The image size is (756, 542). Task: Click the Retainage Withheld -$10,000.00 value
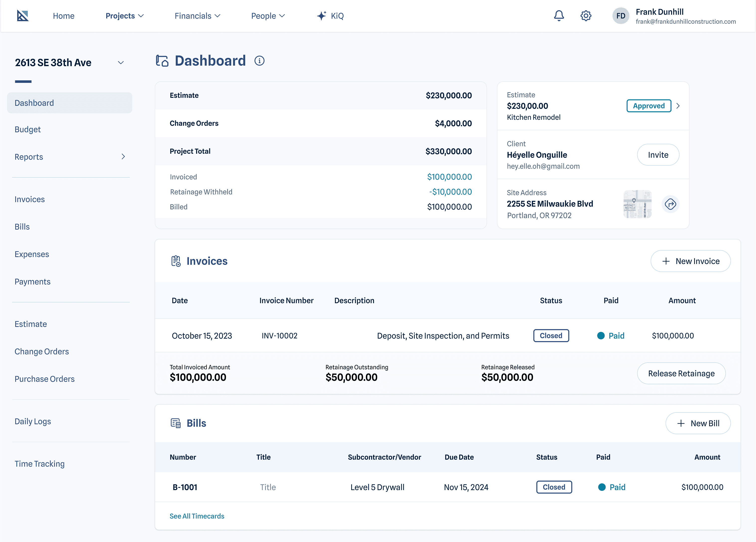click(450, 192)
